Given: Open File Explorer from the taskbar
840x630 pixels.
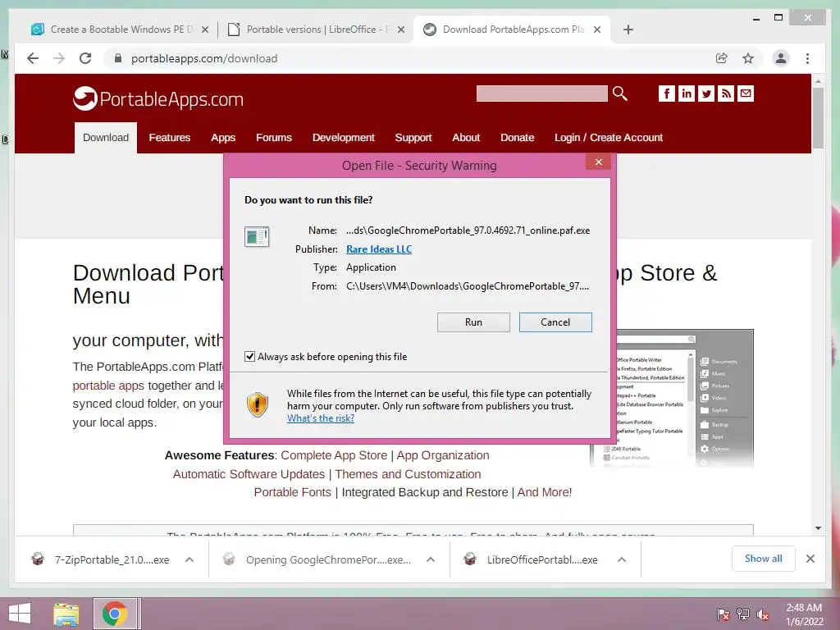Looking at the screenshot, I should [66, 614].
